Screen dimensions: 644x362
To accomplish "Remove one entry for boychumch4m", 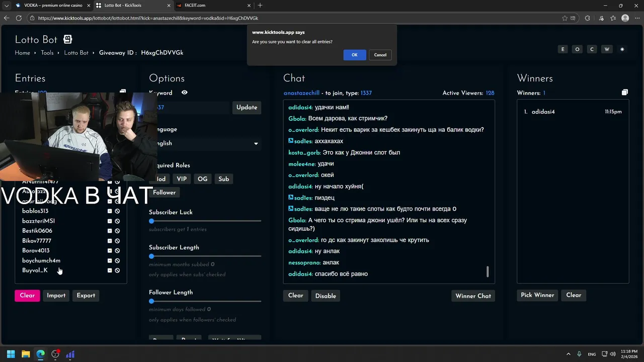I will pyautogui.click(x=110, y=260).
